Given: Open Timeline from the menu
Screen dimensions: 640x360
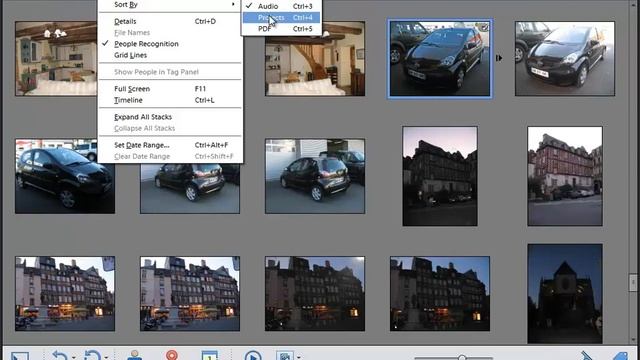Looking at the screenshot, I should [x=170, y=100].
